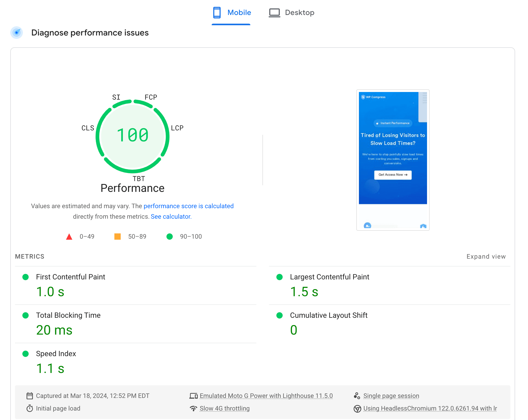Image resolution: width=528 pixels, height=420 pixels.
Task: Click the emulated device icon in the footer
Action: click(x=194, y=395)
